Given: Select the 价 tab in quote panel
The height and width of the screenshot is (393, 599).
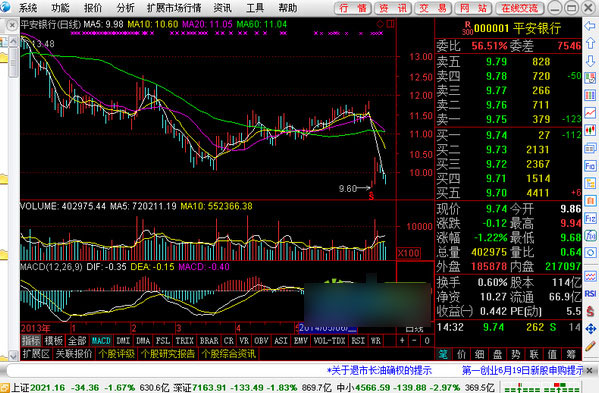Looking at the screenshot, I should pyautogui.click(x=461, y=354).
